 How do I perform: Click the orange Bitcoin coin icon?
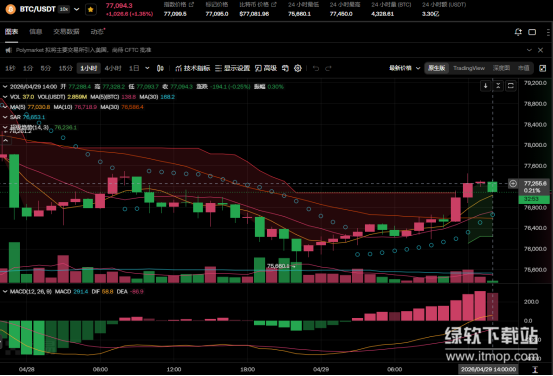pos(10,9)
